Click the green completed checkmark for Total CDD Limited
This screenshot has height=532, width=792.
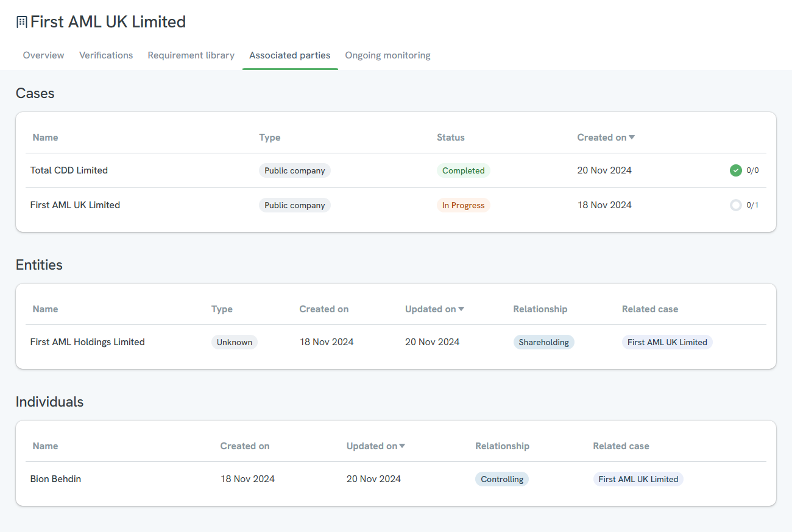[735, 170]
